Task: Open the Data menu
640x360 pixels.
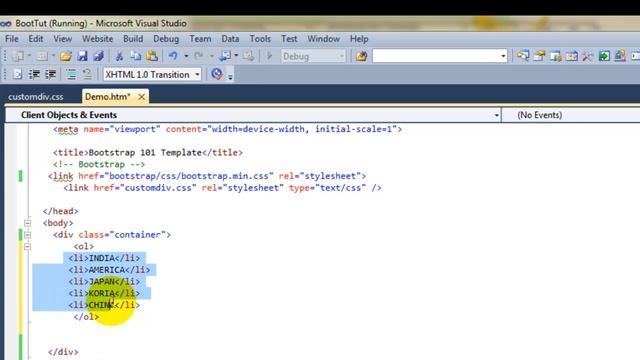Action: (x=230, y=39)
